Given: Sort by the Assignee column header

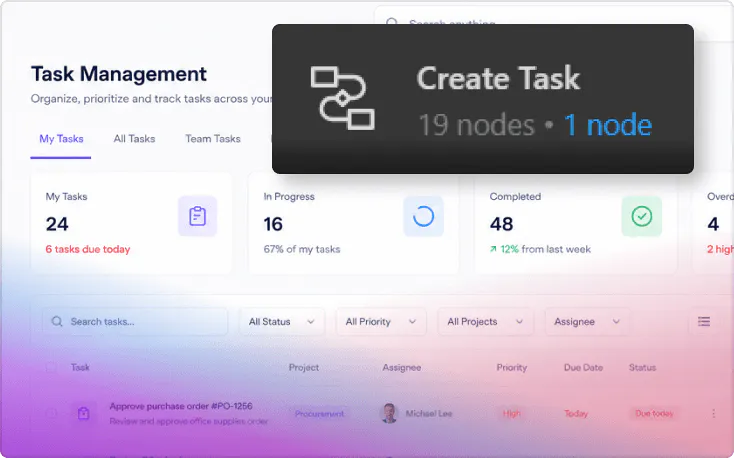Looking at the screenshot, I should (x=402, y=368).
